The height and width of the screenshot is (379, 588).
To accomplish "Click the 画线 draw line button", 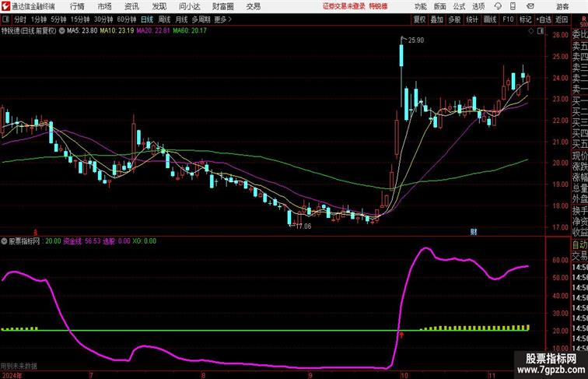I will (x=490, y=19).
